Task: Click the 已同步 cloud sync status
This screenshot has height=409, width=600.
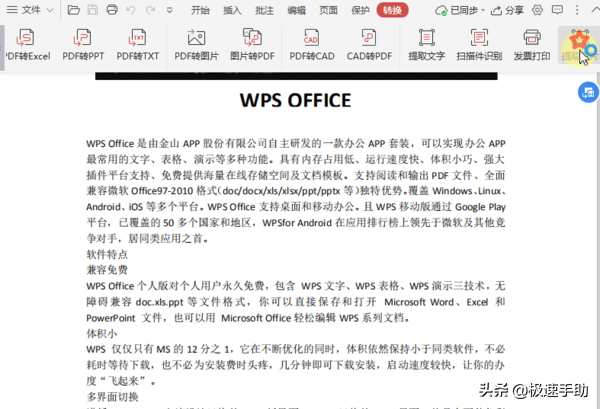Action: [x=460, y=10]
